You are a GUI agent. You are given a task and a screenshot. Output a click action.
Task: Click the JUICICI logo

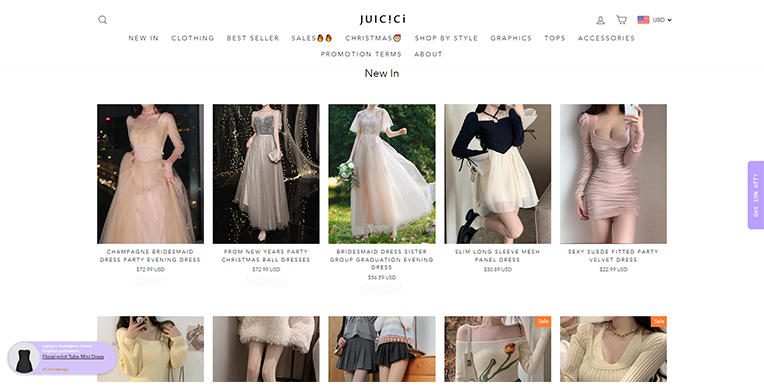coord(382,19)
